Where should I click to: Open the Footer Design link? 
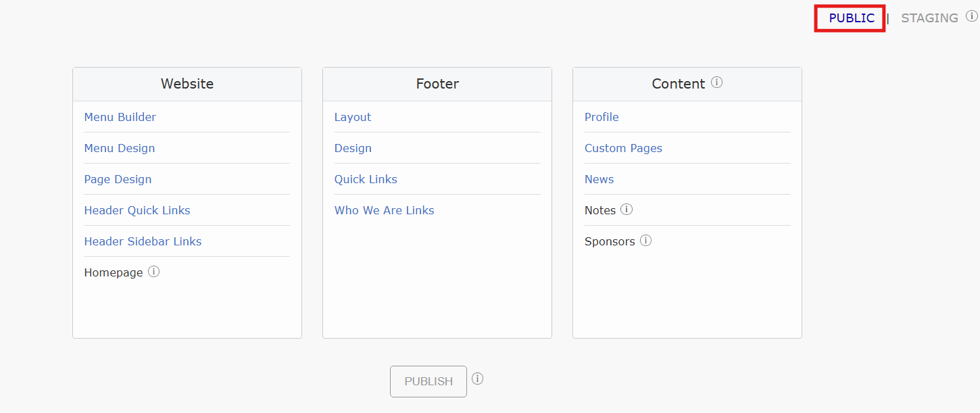pos(353,148)
